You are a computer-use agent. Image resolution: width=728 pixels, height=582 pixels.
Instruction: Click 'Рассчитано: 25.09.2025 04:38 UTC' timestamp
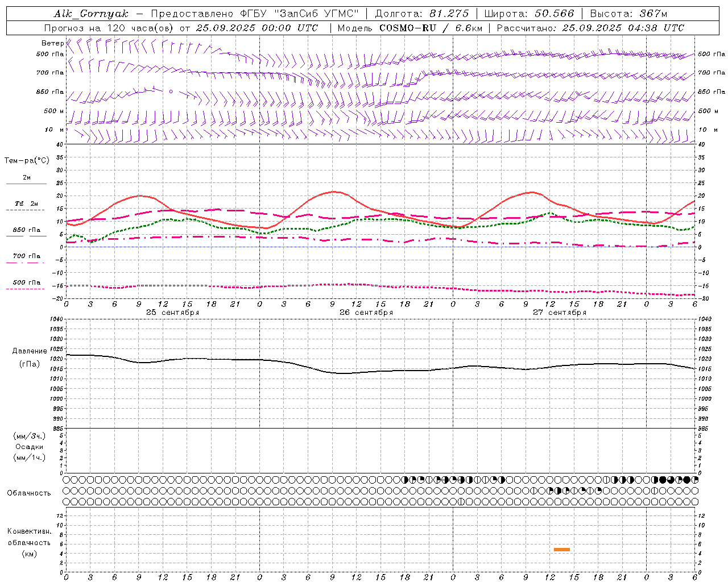(x=590, y=28)
